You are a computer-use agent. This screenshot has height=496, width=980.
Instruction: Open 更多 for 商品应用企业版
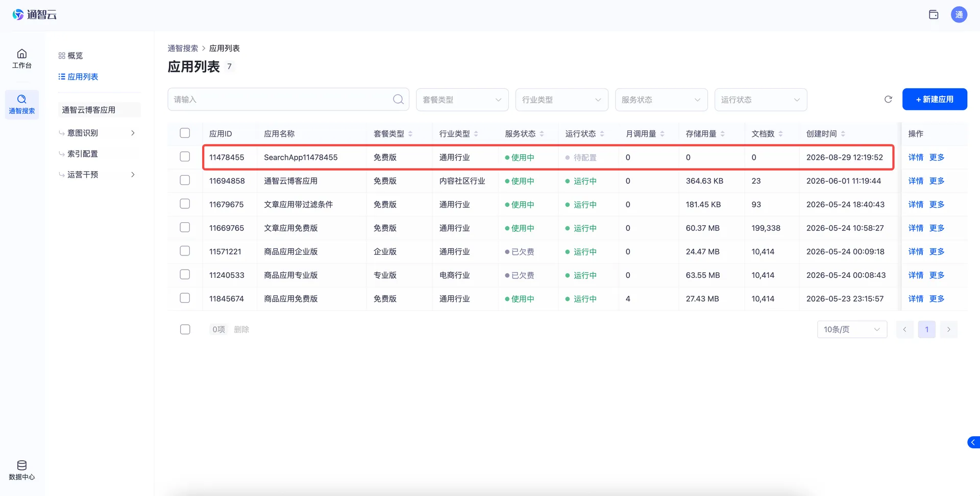pos(937,252)
